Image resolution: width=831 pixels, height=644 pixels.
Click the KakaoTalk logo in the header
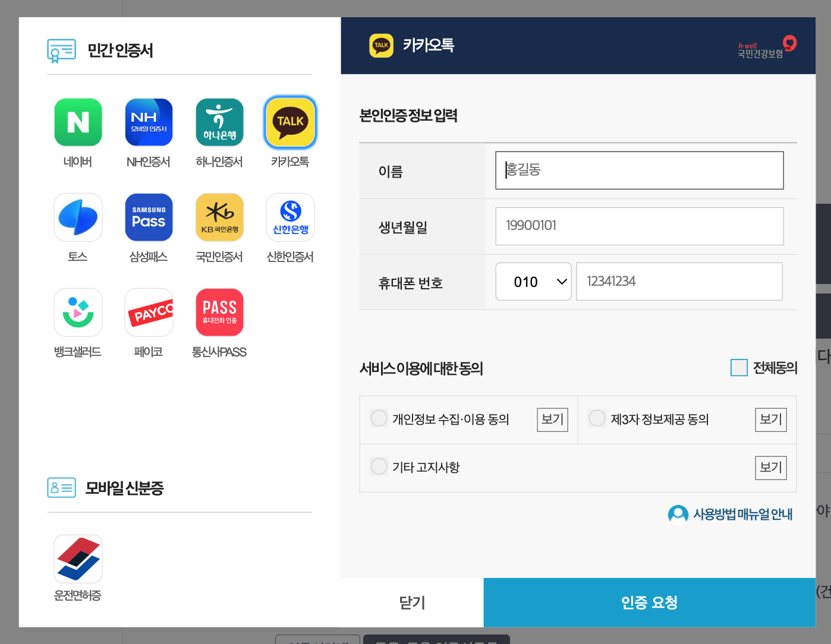pyautogui.click(x=381, y=46)
